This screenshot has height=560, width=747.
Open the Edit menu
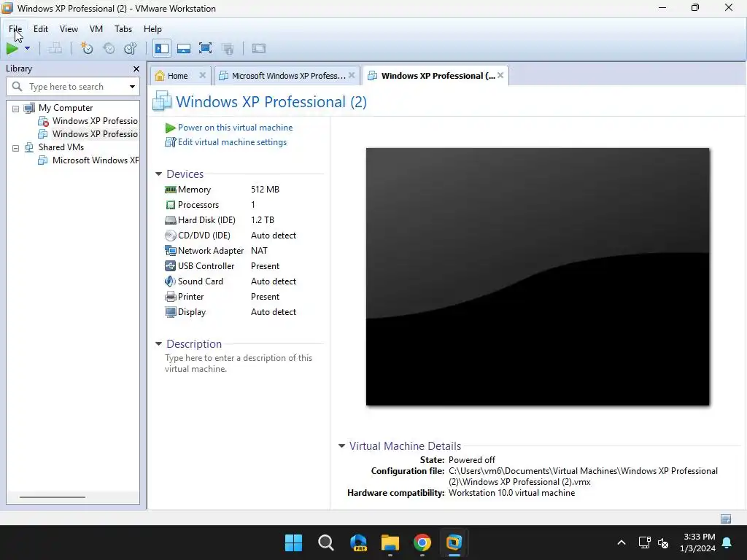coord(41,29)
